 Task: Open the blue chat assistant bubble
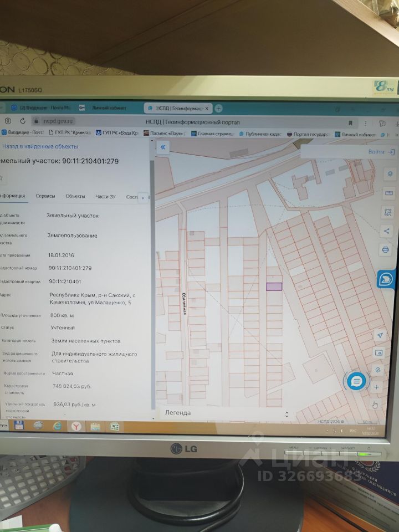pyautogui.click(x=356, y=381)
